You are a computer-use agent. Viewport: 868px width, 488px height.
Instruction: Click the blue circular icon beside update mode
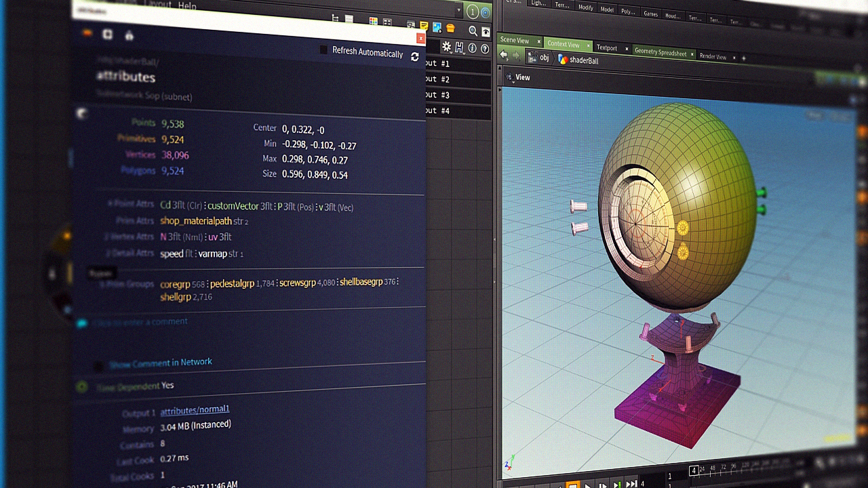click(485, 12)
